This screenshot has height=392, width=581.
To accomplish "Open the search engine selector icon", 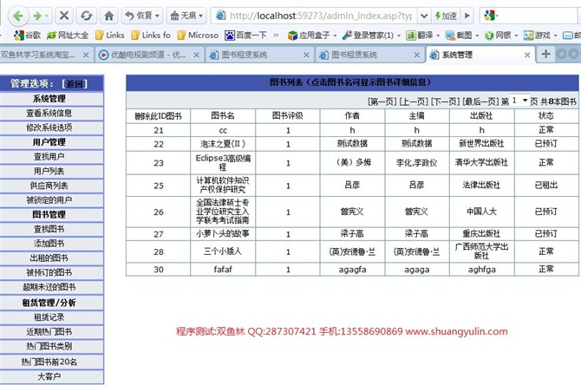I will [x=490, y=16].
